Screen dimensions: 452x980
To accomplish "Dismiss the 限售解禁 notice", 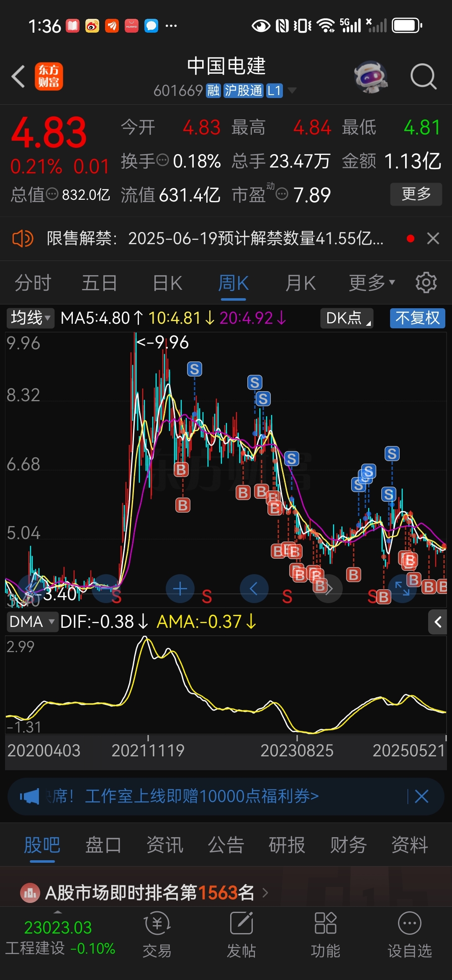I will pos(433,239).
